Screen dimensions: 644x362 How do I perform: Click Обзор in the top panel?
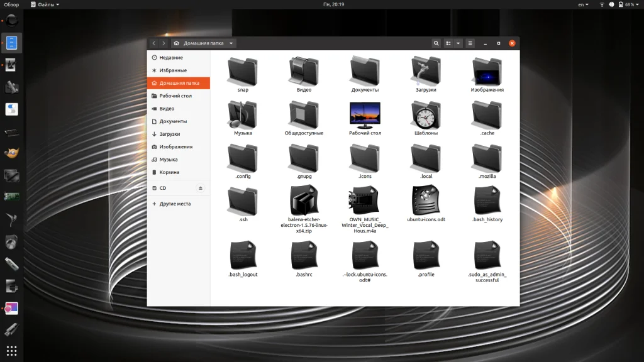click(x=11, y=4)
